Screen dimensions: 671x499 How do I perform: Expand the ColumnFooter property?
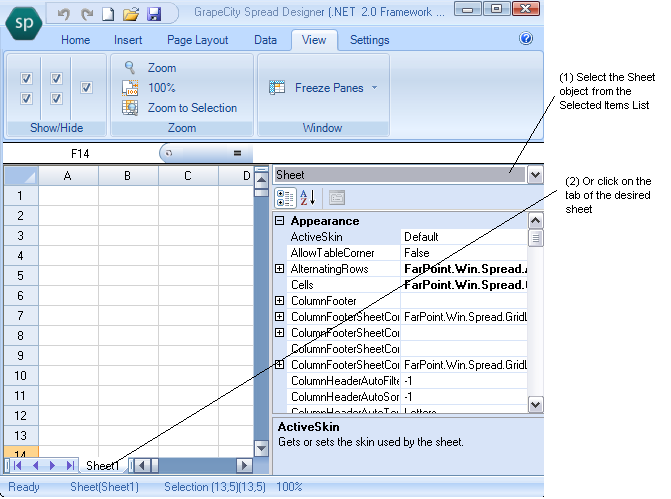click(279, 301)
